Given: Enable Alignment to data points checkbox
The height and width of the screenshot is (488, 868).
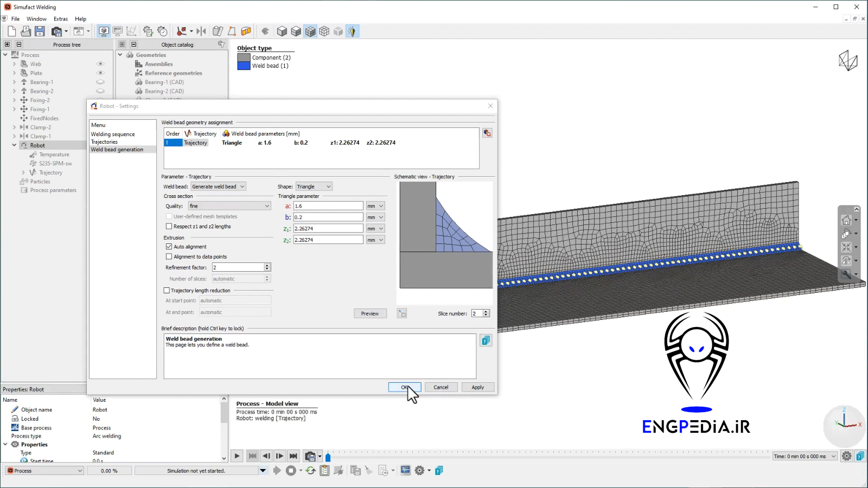Looking at the screenshot, I should click(169, 257).
